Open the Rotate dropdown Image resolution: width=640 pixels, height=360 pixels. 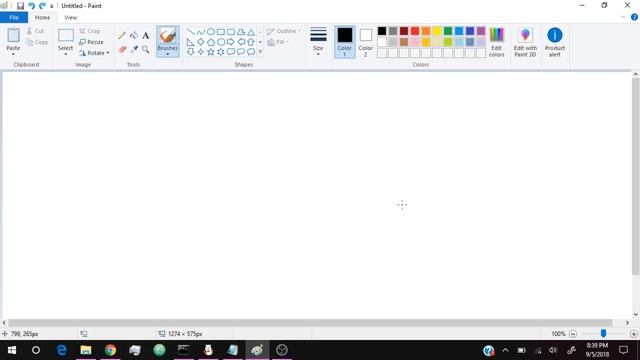94,53
